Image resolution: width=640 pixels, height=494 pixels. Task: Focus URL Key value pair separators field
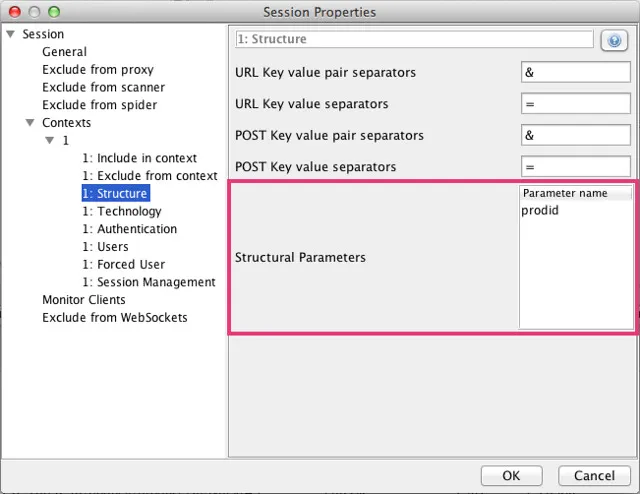point(575,73)
